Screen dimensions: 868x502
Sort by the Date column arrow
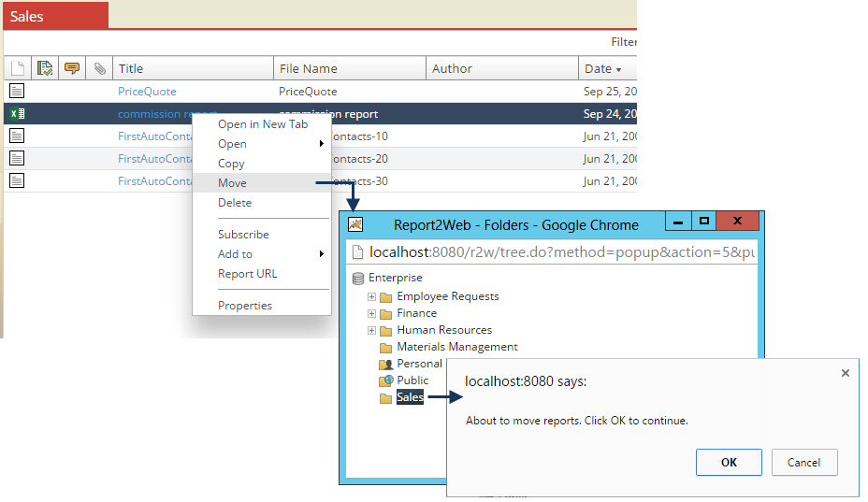pos(618,70)
